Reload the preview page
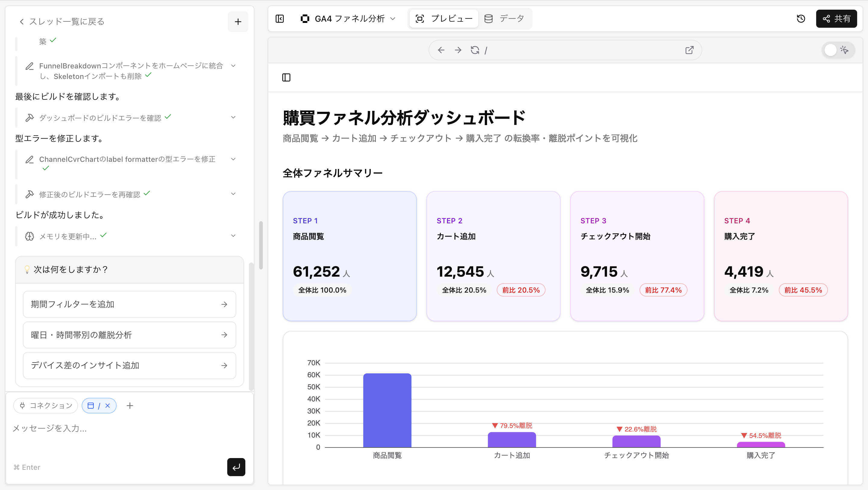 click(x=475, y=50)
